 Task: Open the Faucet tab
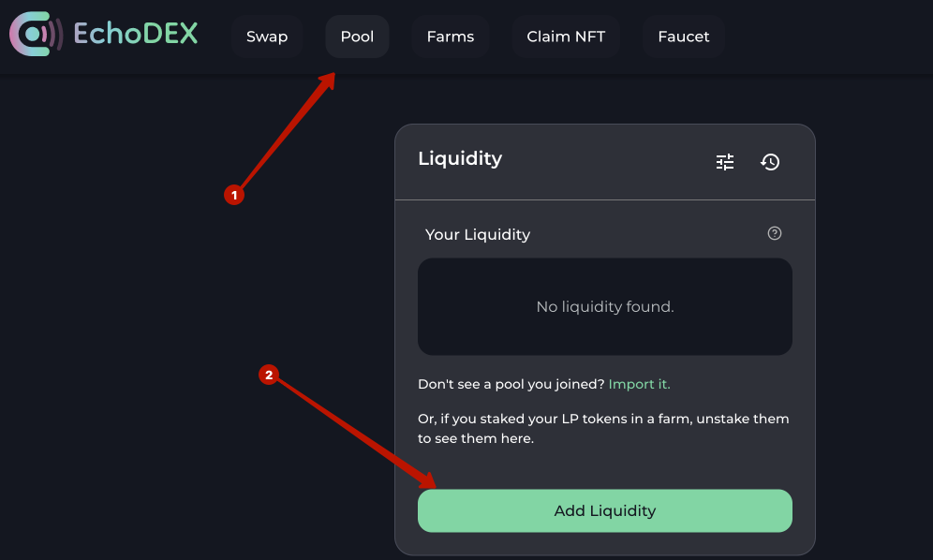(684, 37)
